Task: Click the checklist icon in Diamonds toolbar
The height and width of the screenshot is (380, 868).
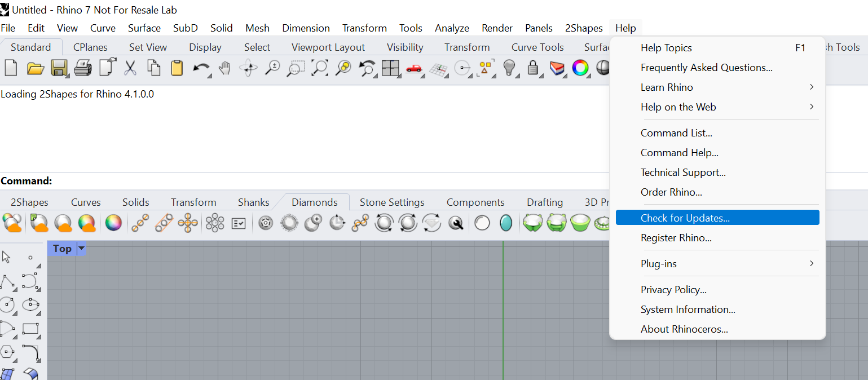Action: [x=239, y=223]
